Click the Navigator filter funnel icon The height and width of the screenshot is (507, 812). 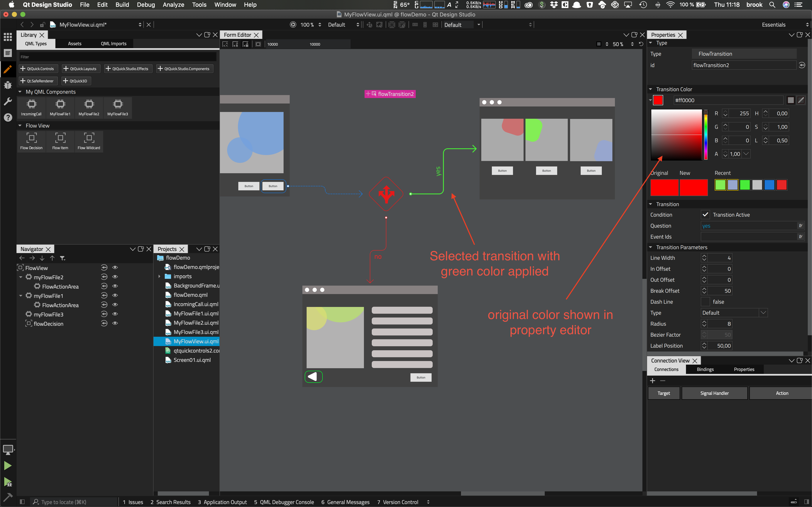62,258
